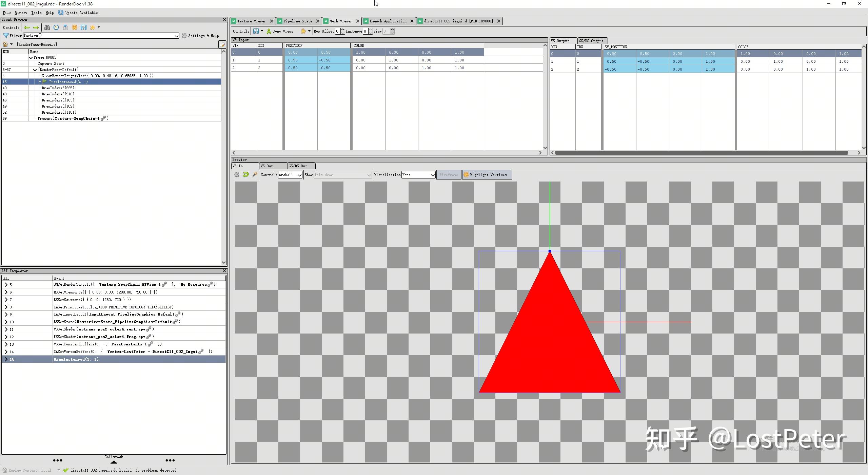Click the green back arrow in Event Browser
This screenshot has height=475, width=868.
pos(27,27)
